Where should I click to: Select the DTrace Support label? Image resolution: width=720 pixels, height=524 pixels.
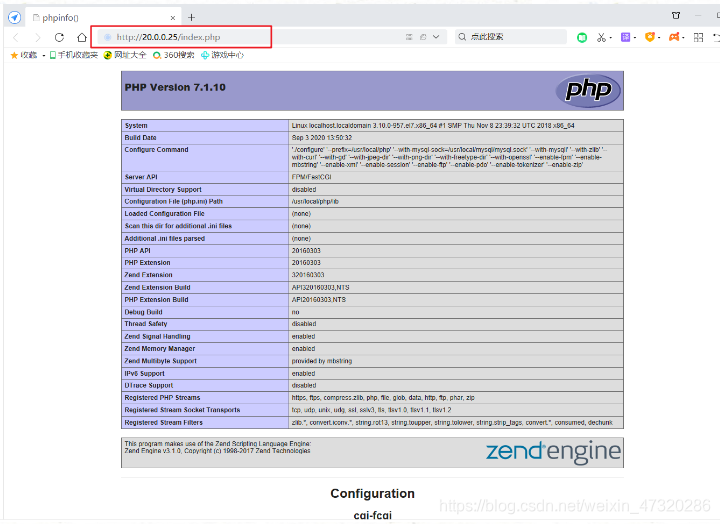click(x=149, y=385)
